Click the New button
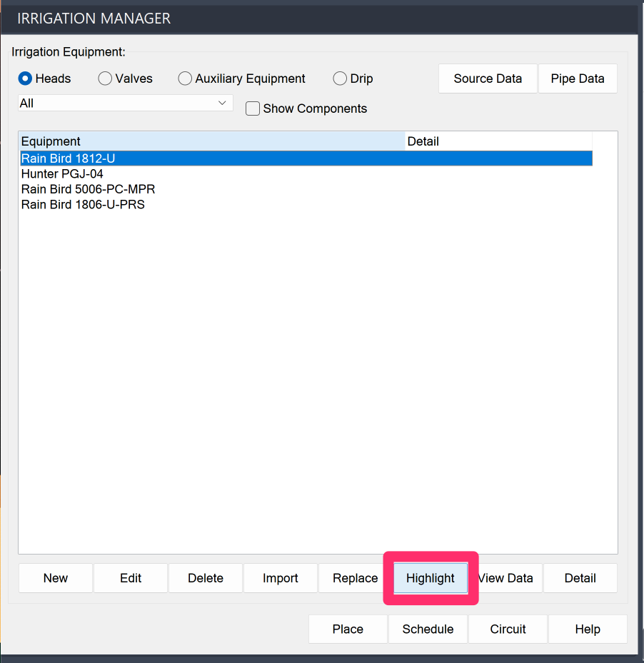 point(56,578)
